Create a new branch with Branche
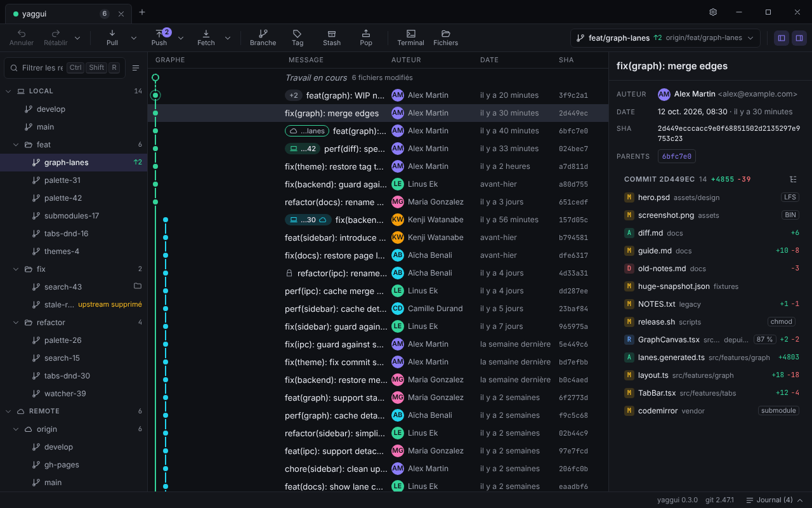 (x=263, y=37)
